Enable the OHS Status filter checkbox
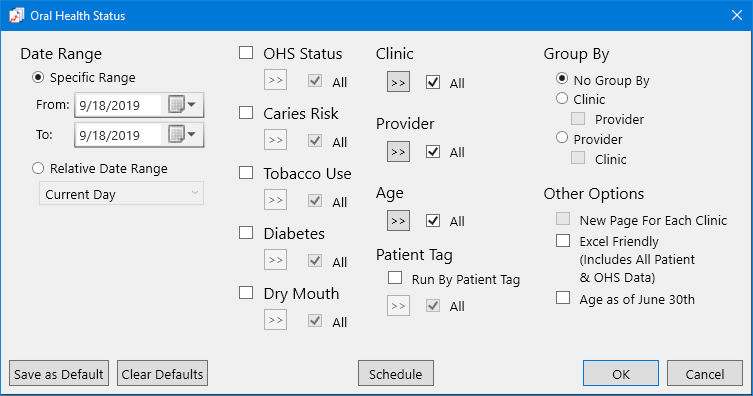Viewport: 753px width, 396px height. 246,52
